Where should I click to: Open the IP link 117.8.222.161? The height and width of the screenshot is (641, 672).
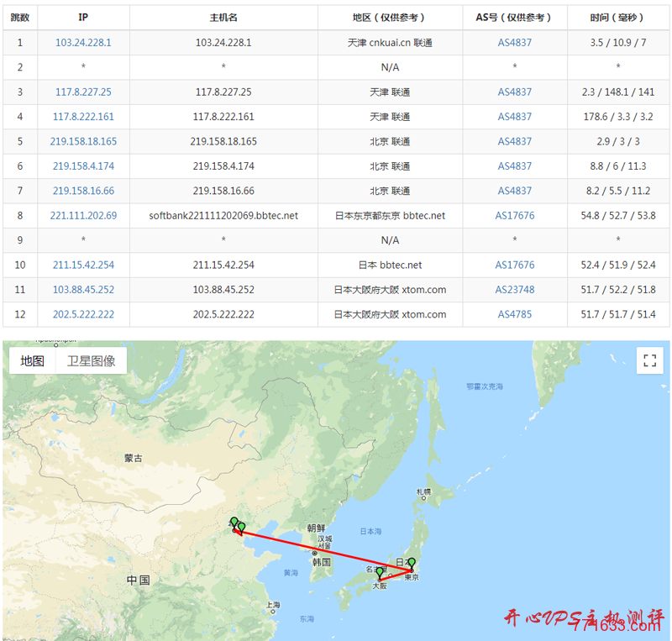83,117
